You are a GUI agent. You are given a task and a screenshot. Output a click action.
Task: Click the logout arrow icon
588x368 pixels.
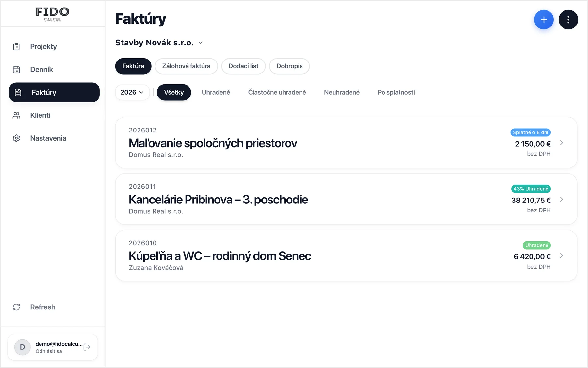87,347
